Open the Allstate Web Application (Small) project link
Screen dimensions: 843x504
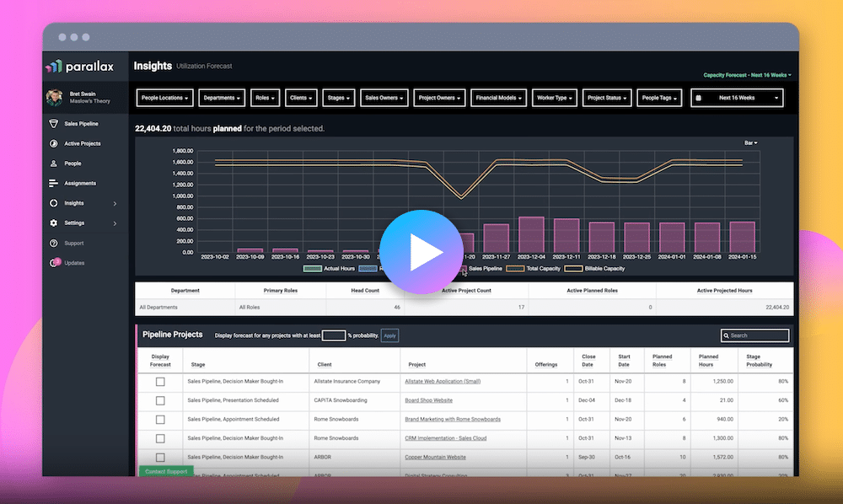tap(443, 382)
